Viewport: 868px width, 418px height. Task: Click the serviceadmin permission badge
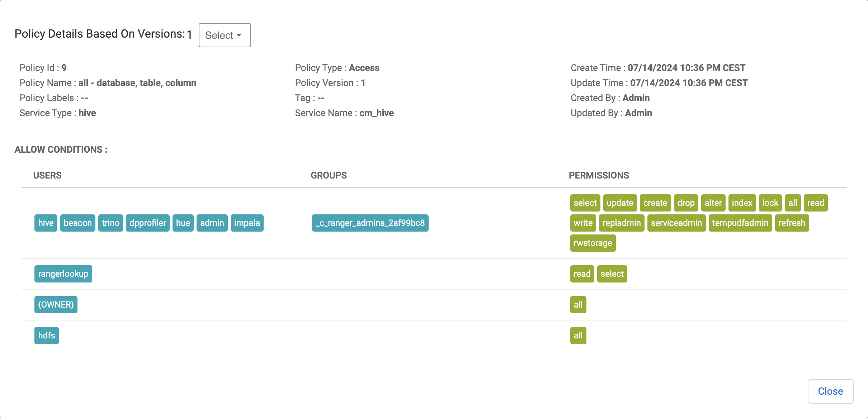(676, 223)
